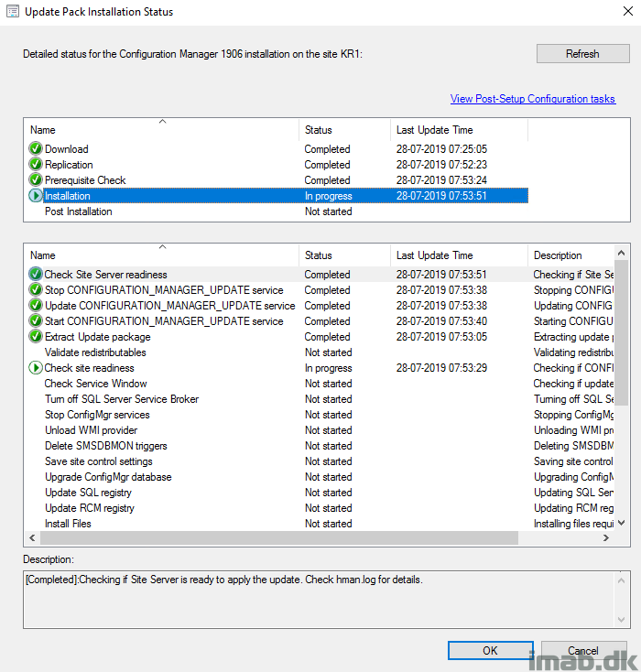The width and height of the screenshot is (641, 672).
Task: Select the Download row
Action: click(277, 148)
